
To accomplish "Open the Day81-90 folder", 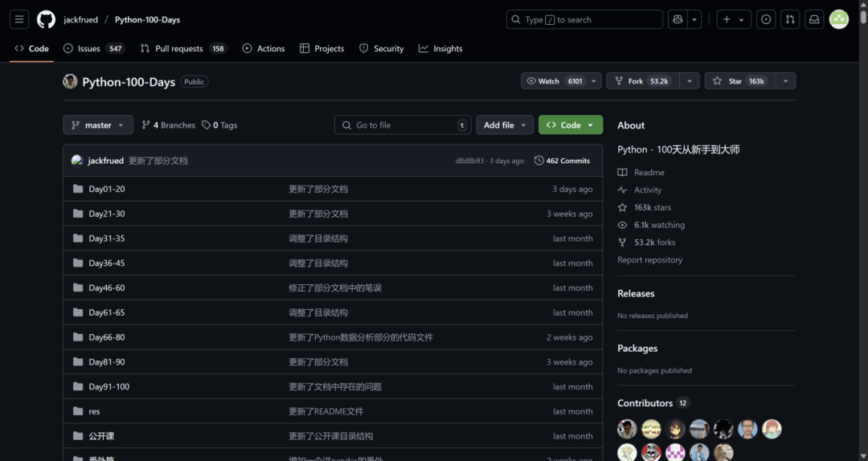I will click(107, 362).
